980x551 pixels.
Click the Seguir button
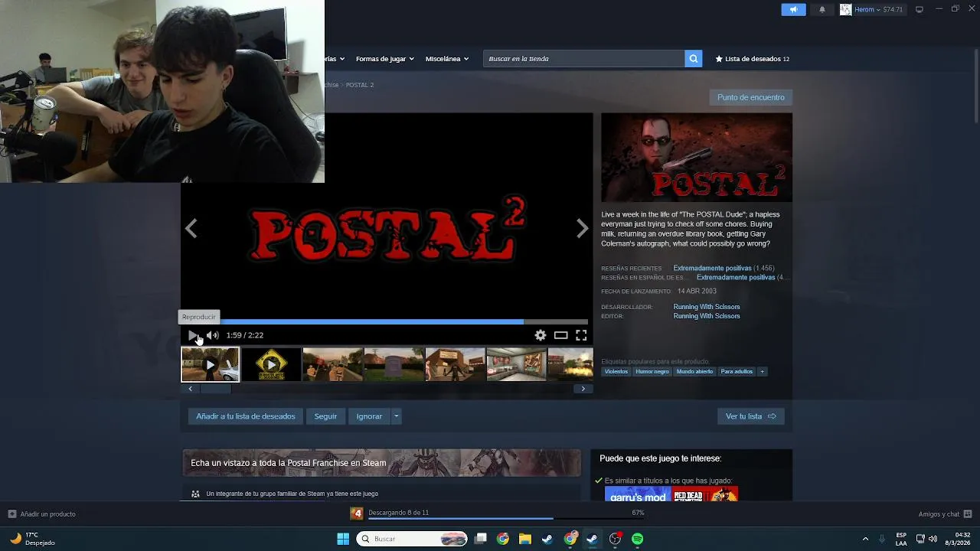pyautogui.click(x=325, y=416)
